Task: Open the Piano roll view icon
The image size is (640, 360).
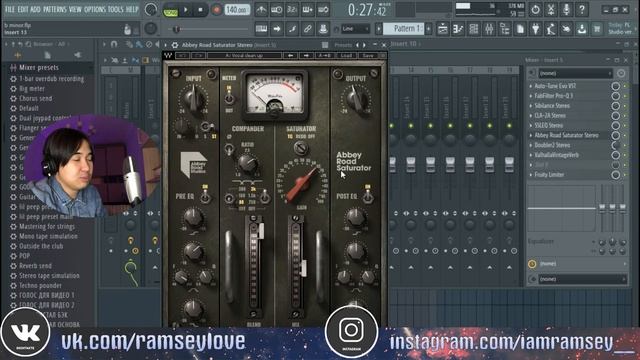Action: (458, 29)
